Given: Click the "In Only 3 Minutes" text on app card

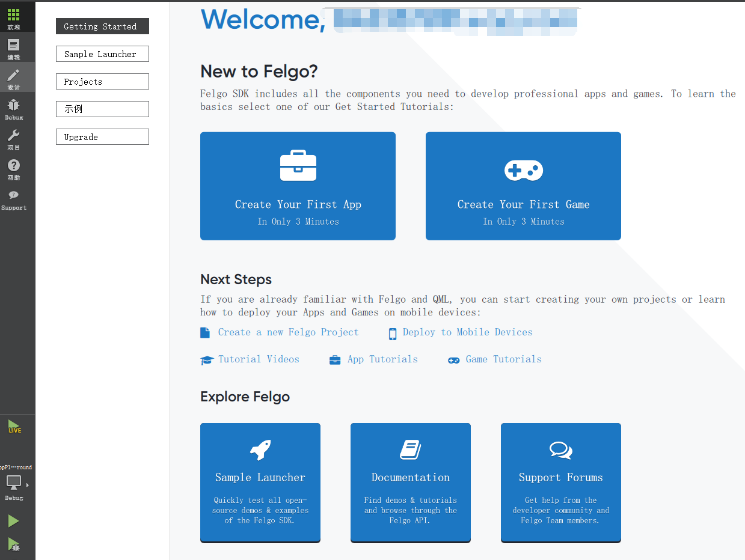Looking at the screenshot, I should tap(298, 222).
